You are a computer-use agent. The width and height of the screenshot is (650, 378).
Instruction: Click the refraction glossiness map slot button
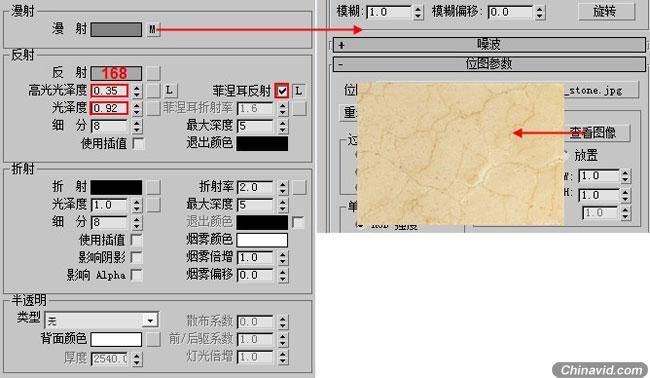coord(153,205)
